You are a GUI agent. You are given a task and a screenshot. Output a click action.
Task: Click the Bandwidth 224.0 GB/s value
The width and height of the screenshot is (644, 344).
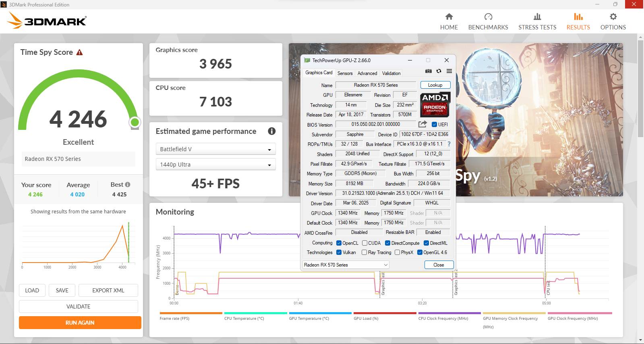(429, 183)
